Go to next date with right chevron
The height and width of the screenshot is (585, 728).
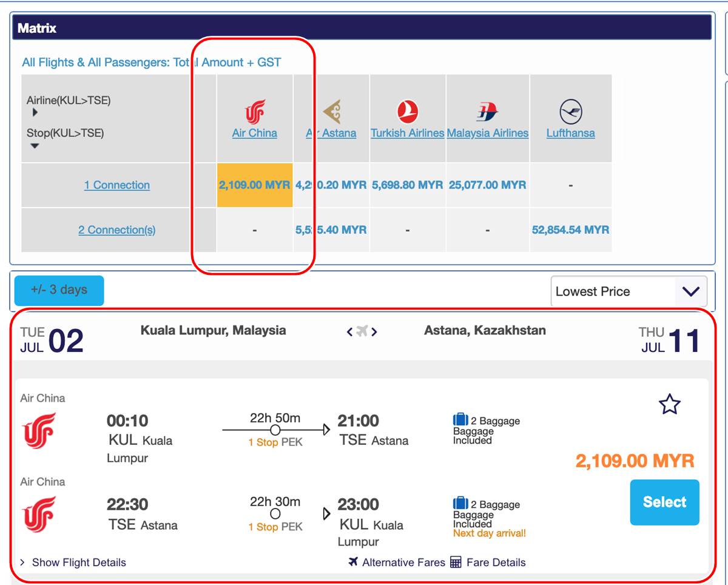pos(374,331)
